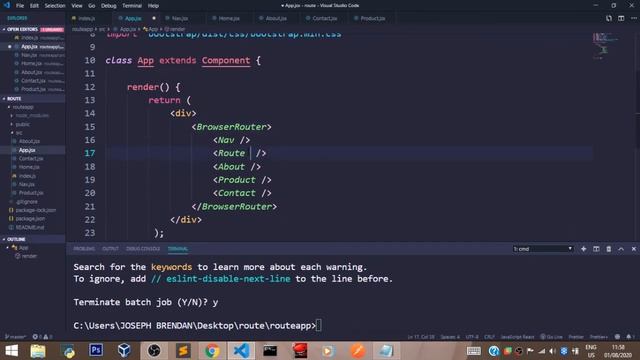Open package-lock.json in the explorer
The width and height of the screenshot is (640, 360).
(x=36, y=210)
